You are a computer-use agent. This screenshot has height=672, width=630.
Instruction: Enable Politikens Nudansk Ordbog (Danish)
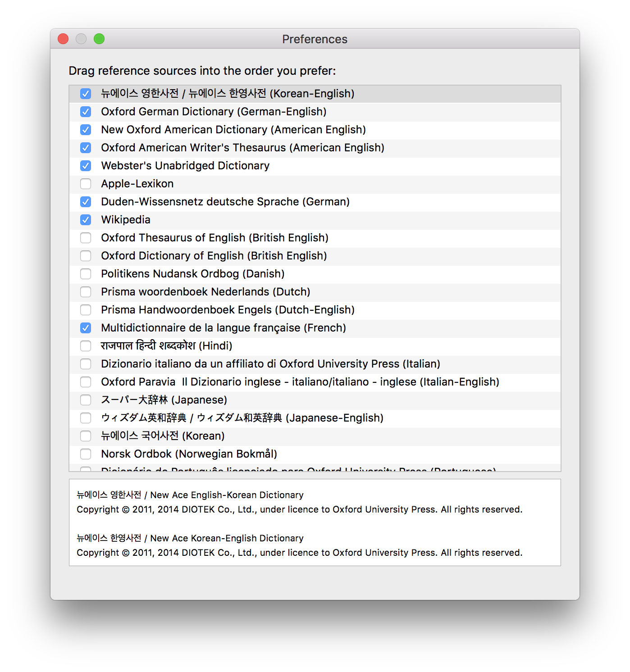point(86,274)
